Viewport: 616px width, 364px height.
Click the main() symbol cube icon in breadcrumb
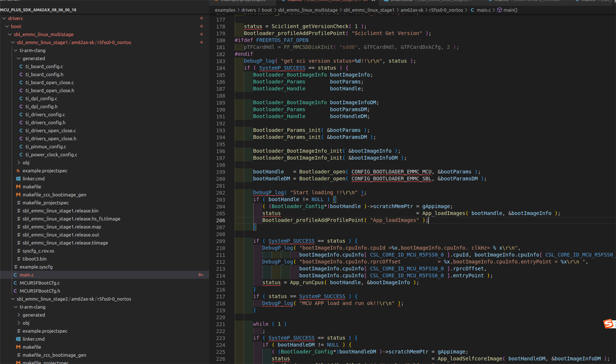(x=499, y=10)
